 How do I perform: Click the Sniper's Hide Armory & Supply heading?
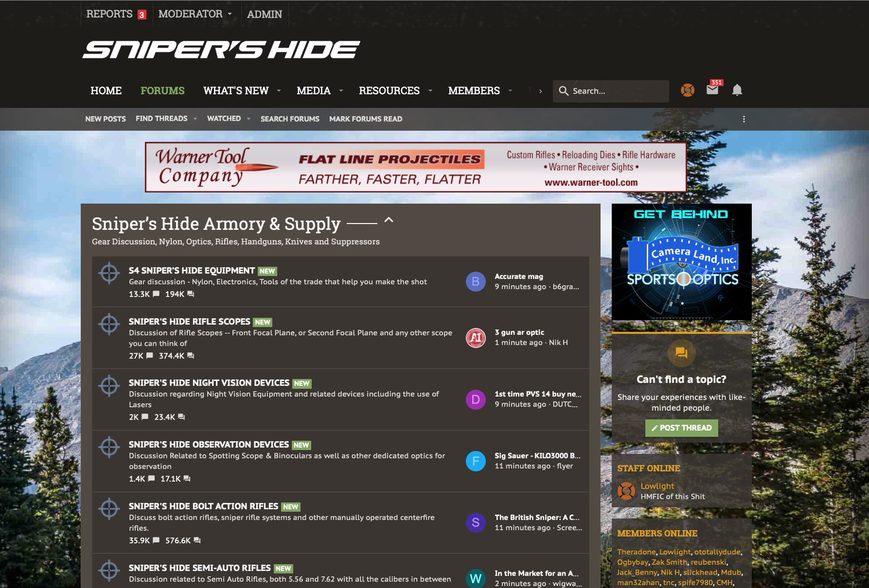tap(216, 224)
